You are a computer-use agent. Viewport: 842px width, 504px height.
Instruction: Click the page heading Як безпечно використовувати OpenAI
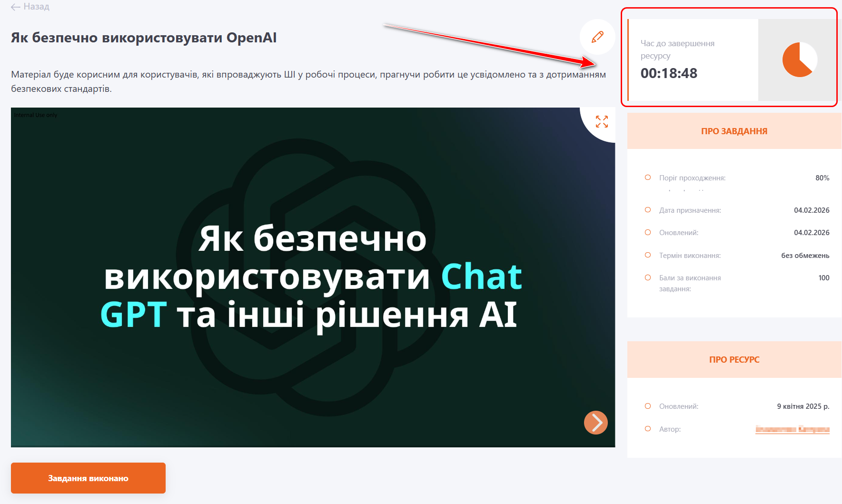click(144, 38)
